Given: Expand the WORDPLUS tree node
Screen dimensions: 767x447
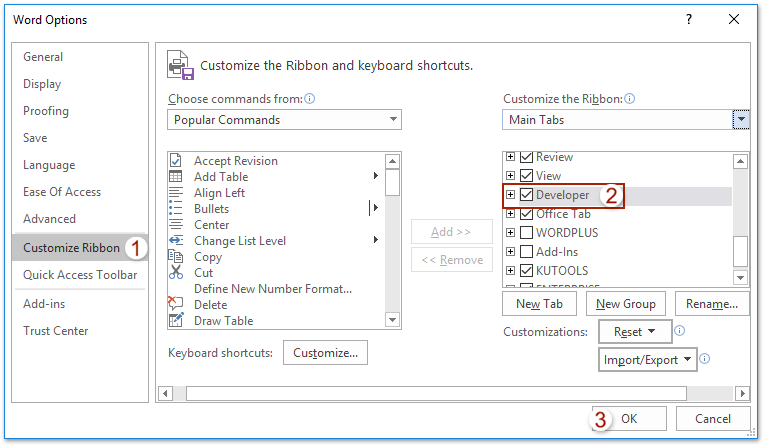Looking at the screenshot, I should pos(510,232).
